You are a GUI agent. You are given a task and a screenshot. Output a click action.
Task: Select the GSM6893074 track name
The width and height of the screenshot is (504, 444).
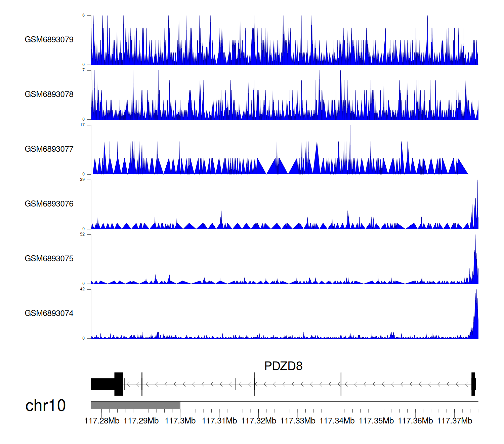point(49,313)
